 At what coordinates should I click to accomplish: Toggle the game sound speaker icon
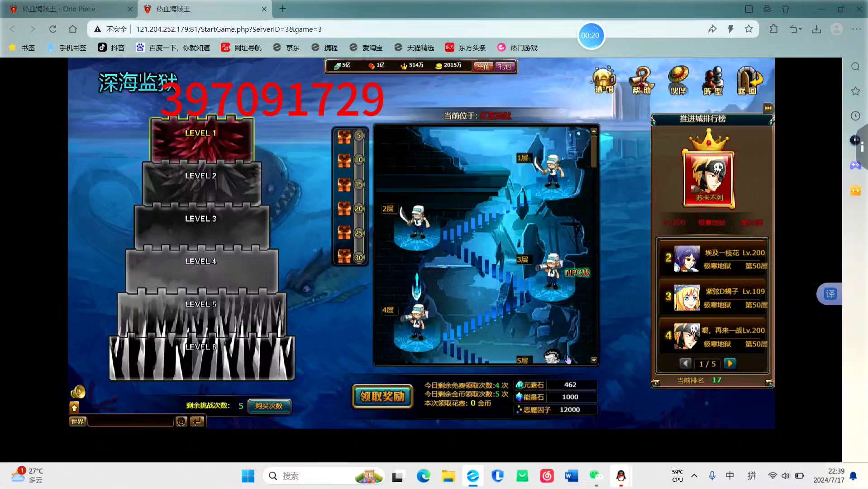pos(78,392)
